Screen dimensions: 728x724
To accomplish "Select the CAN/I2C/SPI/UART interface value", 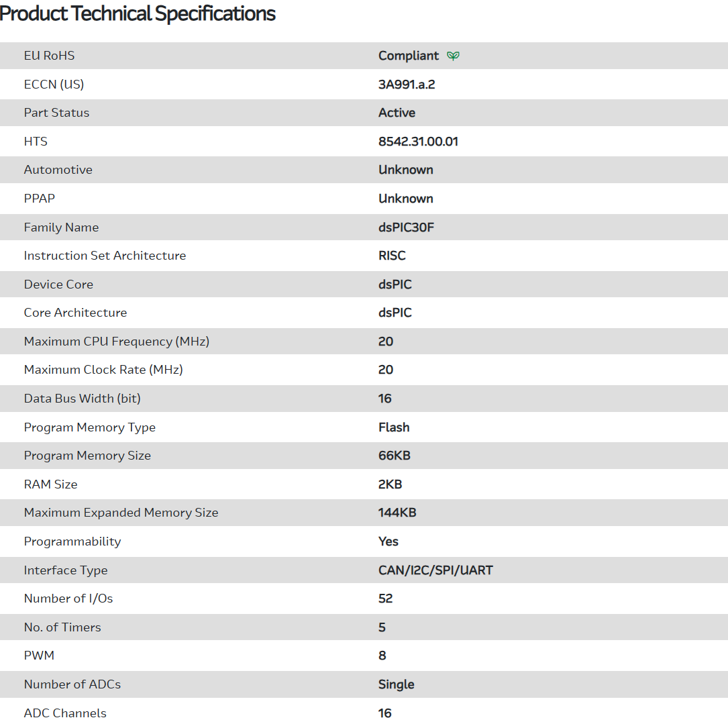I will click(435, 570).
